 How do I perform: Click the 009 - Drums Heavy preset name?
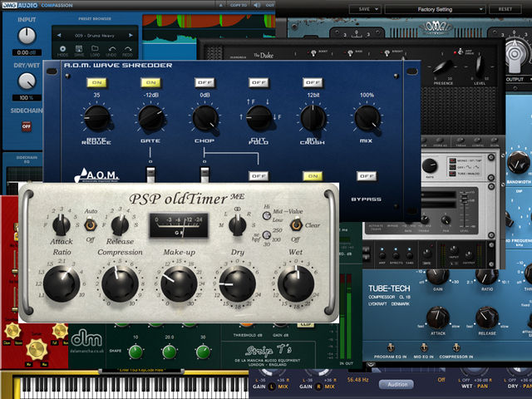point(94,35)
